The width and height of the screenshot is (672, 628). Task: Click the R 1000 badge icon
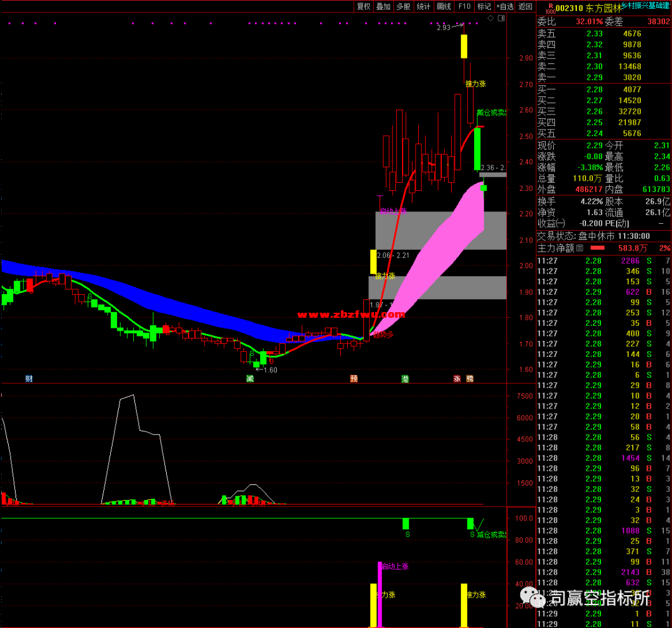[551, 9]
